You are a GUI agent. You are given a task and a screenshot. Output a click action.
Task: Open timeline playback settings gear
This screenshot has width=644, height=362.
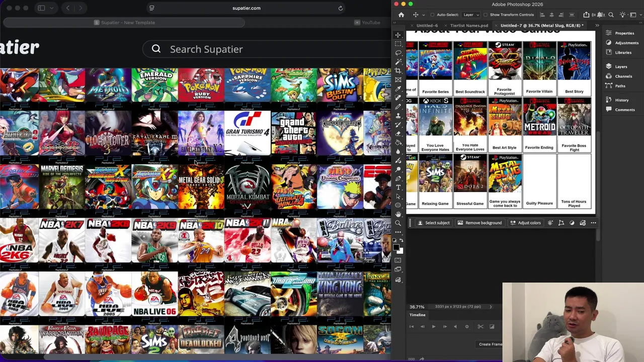click(x=467, y=327)
